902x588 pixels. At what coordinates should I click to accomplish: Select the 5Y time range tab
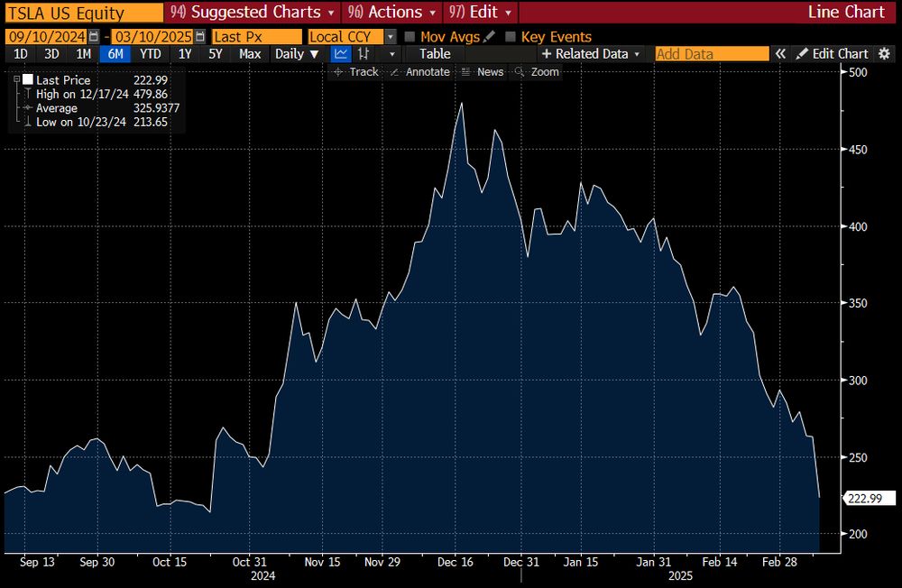tap(216, 54)
